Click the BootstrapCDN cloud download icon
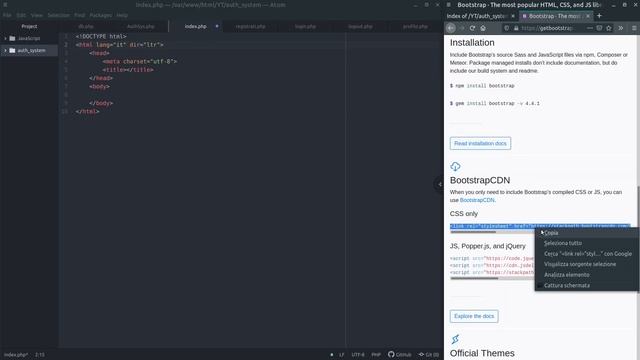Viewport: 640px width, 360px height. [x=455, y=166]
